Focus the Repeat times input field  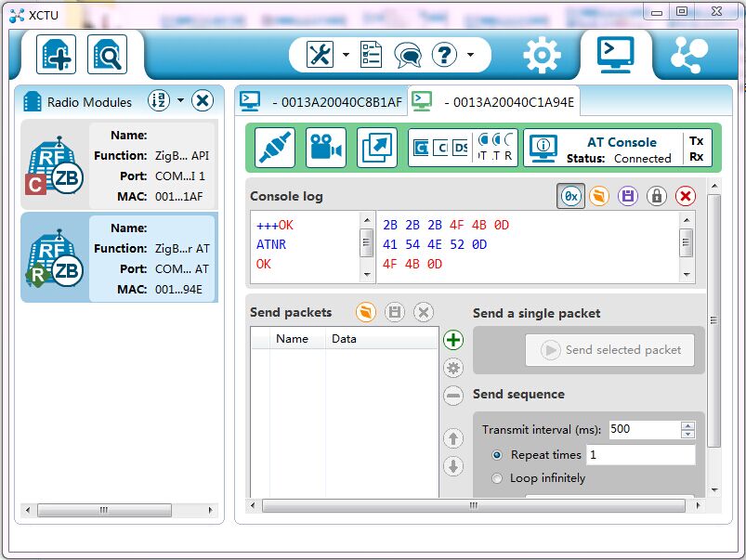[641, 455]
